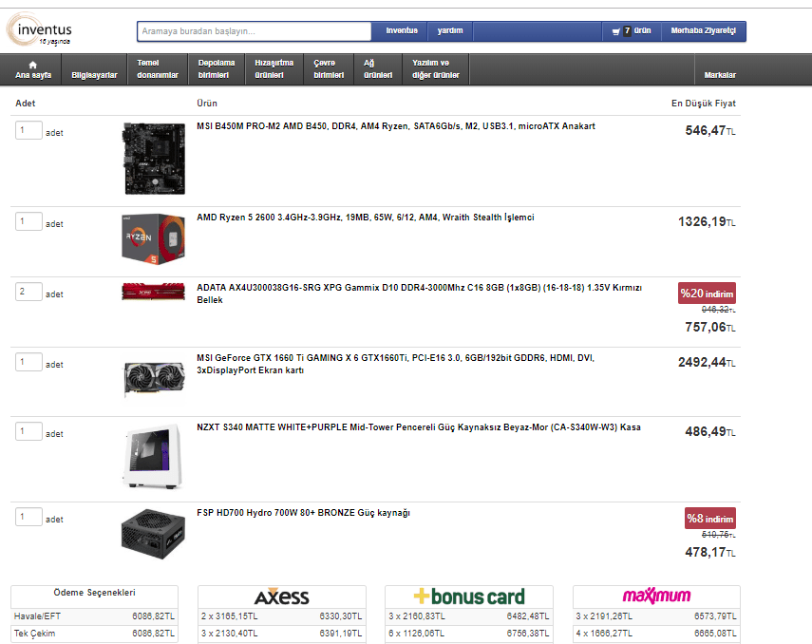This screenshot has height=644, width=812.
Task: Open AMD Ryzen 5 box image
Action: [153, 238]
